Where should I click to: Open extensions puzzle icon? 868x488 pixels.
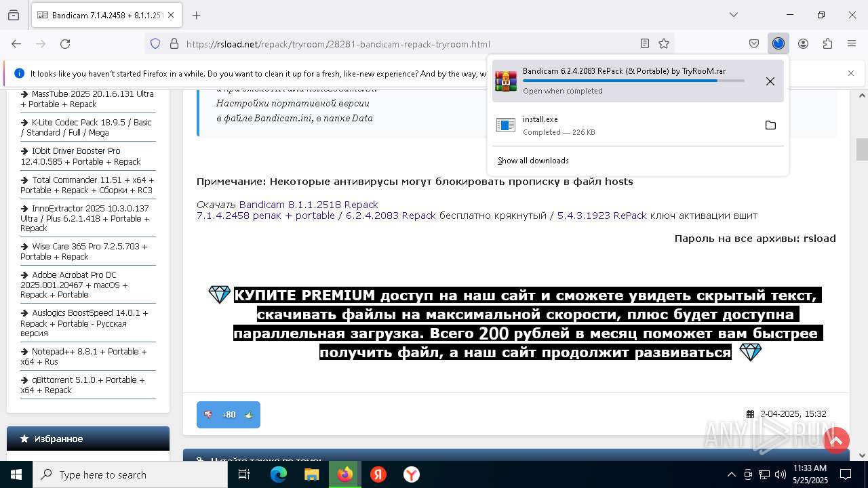[827, 43]
